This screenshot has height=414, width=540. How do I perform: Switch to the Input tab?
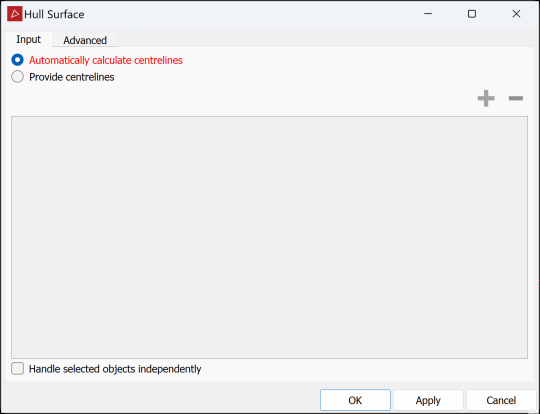point(29,39)
